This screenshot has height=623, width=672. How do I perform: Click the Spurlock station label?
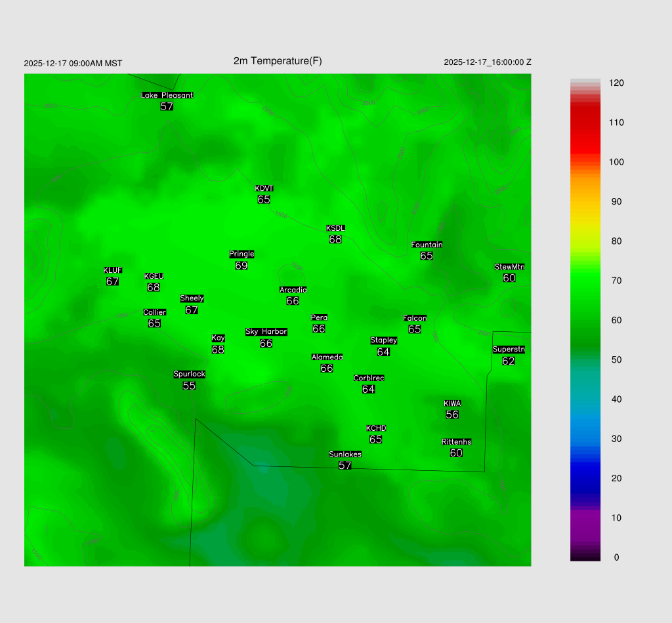pyautogui.click(x=189, y=374)
